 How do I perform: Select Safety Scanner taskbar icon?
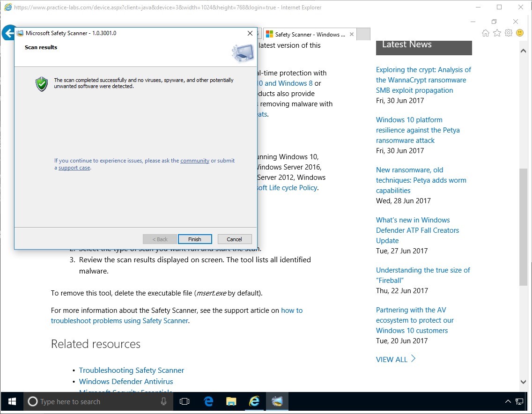pos(277,402)
